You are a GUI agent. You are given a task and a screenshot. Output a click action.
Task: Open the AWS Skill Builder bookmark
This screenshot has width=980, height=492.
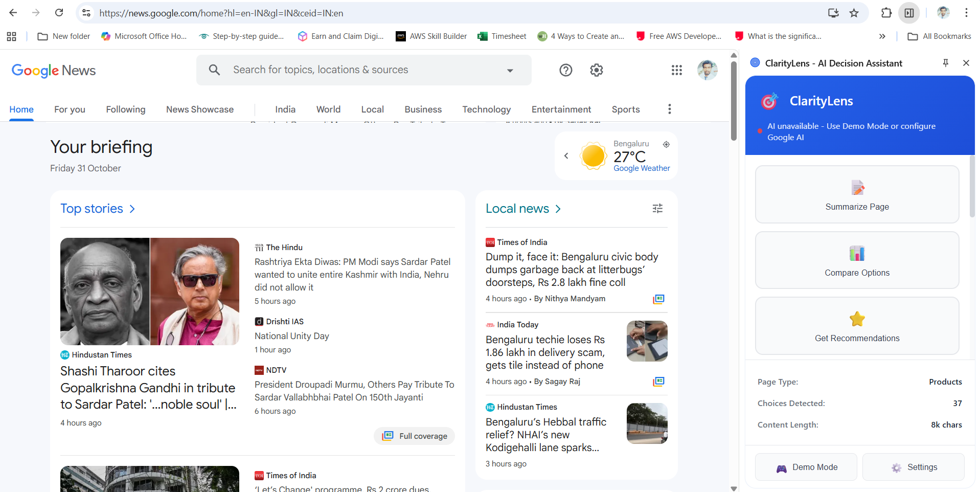pos(431,36)
